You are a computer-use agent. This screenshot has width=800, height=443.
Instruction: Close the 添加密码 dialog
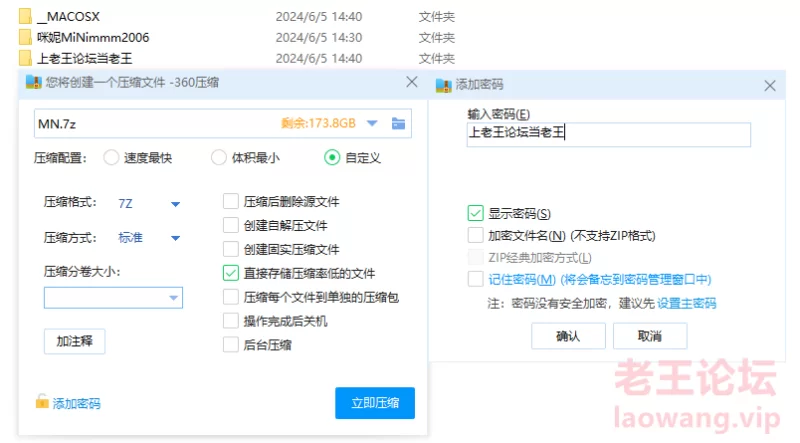(x=770, y=86)
